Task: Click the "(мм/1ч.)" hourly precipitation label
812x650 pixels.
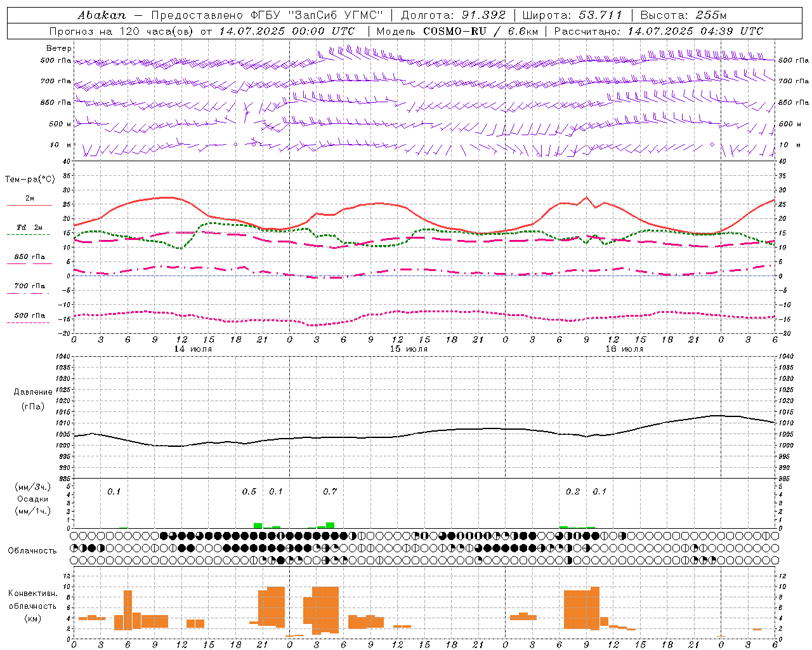Action: point(33,511)
